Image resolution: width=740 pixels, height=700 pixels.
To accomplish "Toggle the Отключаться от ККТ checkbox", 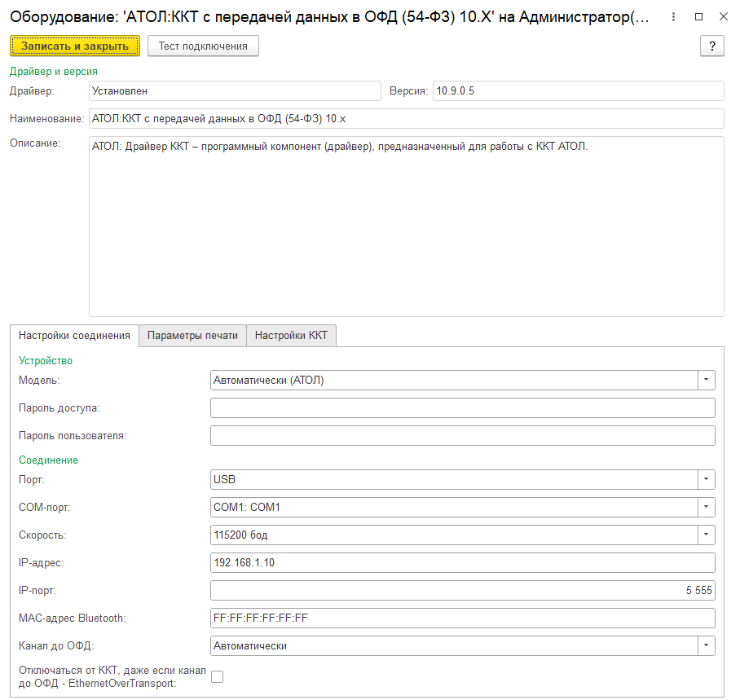I will 217,677.
